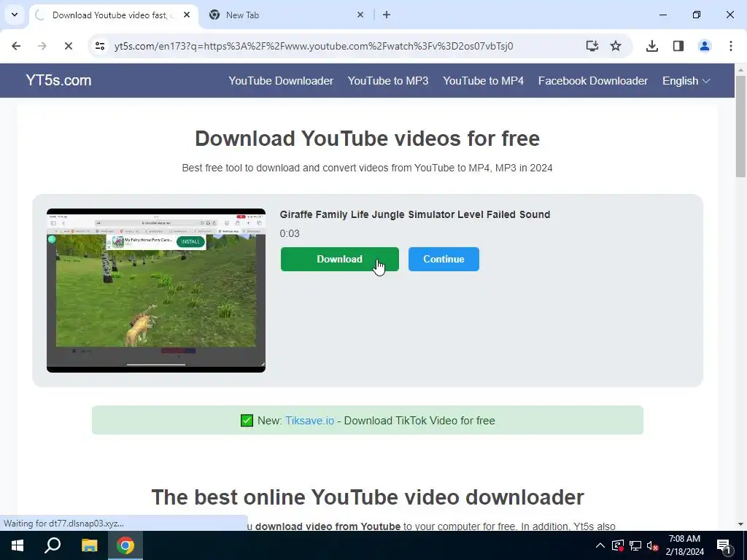The height and width of the screenshot is (560, 747).
Task: Select the Download Youtube video tab
Action: point(112,15)
